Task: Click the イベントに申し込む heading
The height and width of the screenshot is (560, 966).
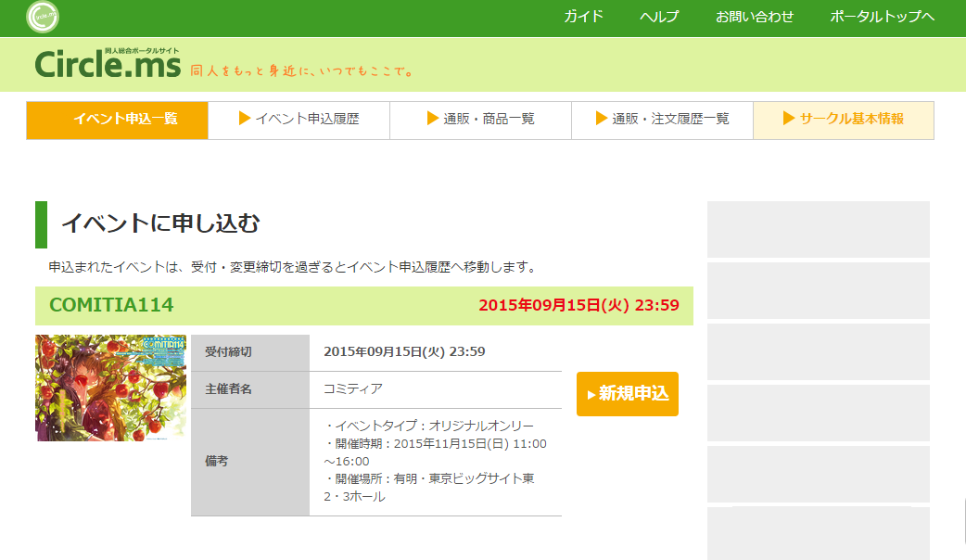Action: pyautogui.click(x=160, y=223)
